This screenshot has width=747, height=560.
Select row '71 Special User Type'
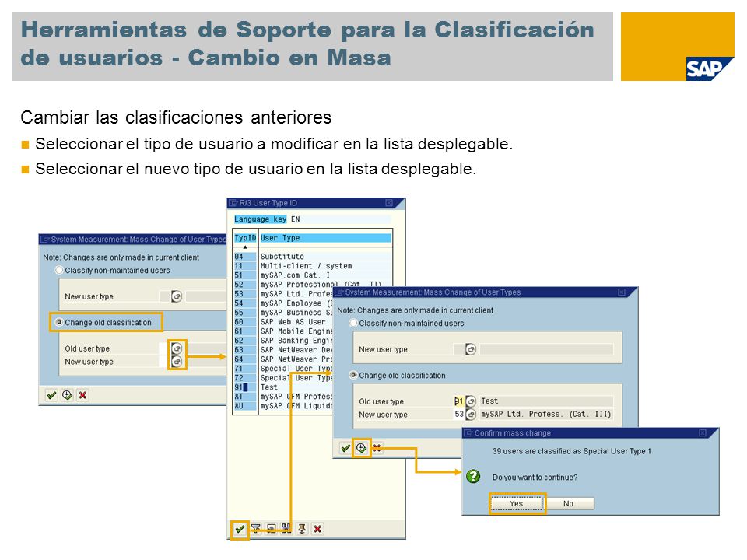[x=283, y=369]
